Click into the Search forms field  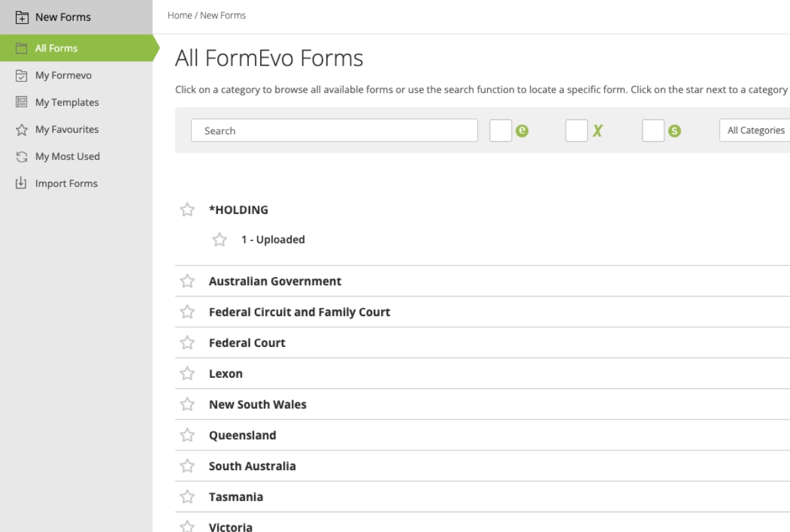point(334,130)
